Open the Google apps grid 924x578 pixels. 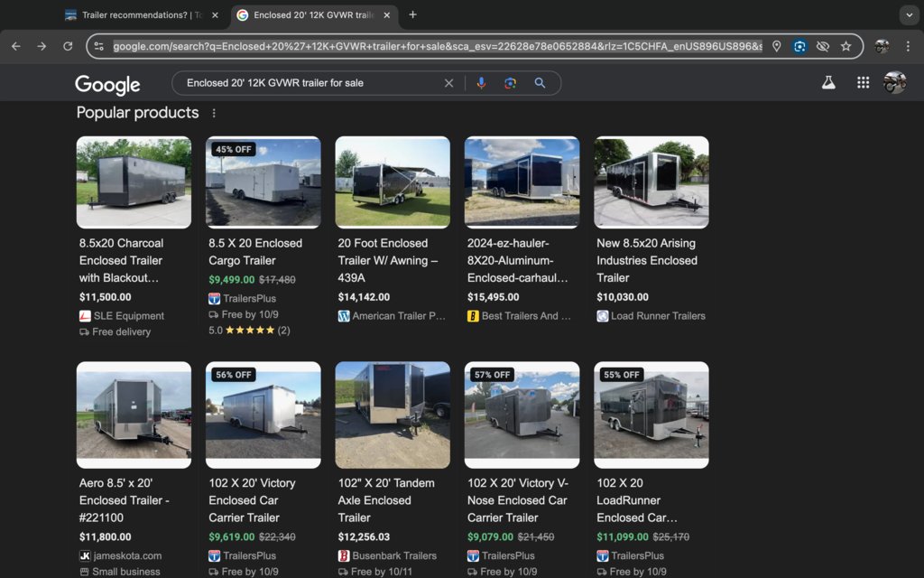pyautogui.click(x=864, y=83)
